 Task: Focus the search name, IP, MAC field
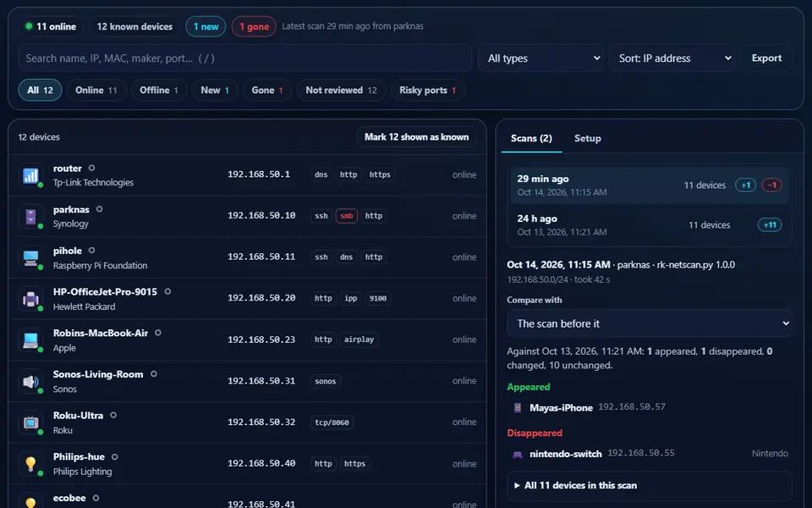click(x=244, y=58)
